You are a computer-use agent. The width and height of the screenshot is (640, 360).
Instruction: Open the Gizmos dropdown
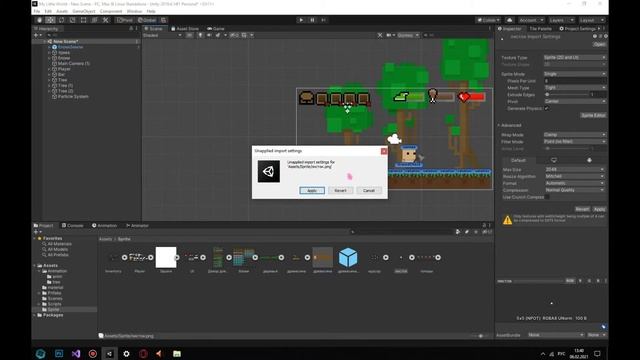[x=408, y=36]
